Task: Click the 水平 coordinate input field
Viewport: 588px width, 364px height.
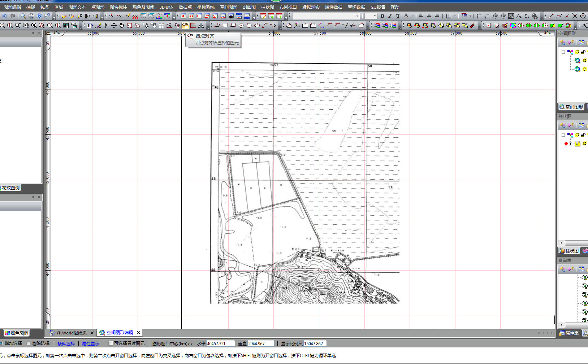Action: click(x=220, y=343)
